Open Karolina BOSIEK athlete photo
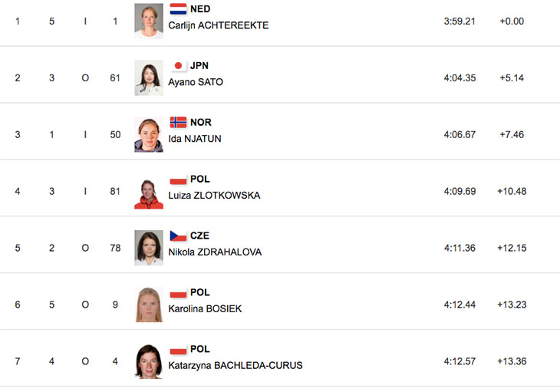 [x=149, y=305]
